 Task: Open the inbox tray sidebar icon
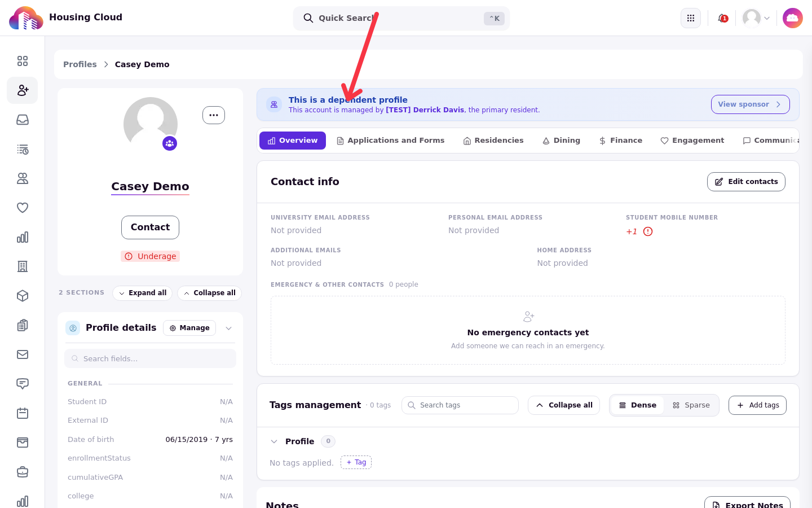point(23,120)
